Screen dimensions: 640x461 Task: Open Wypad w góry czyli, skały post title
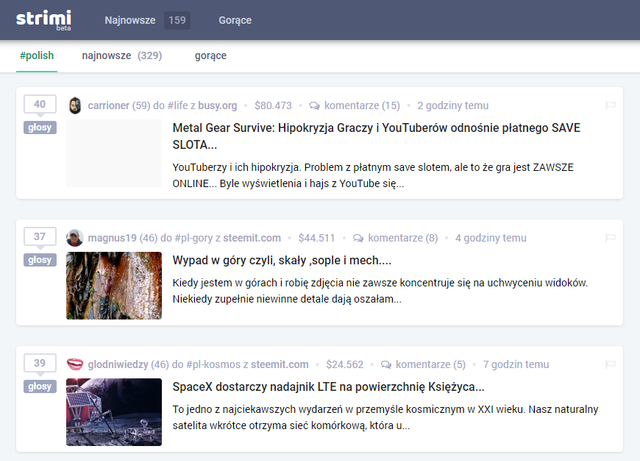point(282,260)
